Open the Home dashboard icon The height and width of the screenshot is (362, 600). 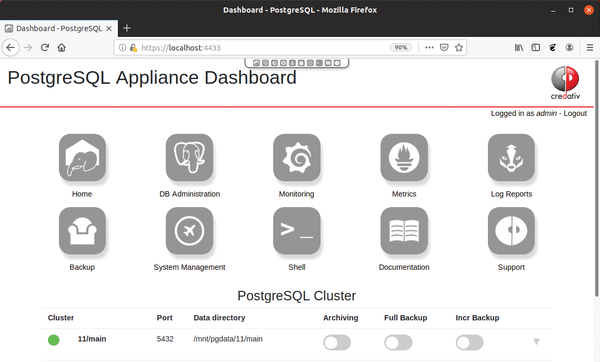pyautogui.click(x=82, y=157)
